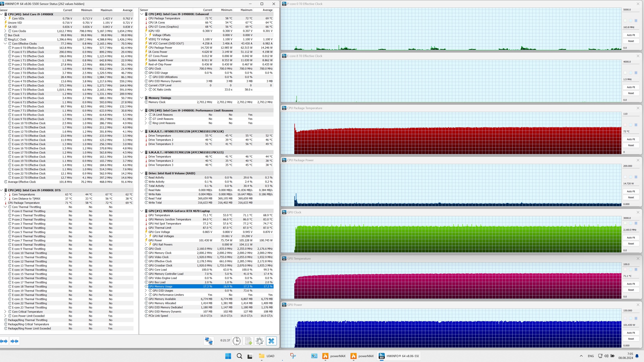Select the GPU Memory Usage row
This screenshot has width=644, height=362.
click(x=160, y=286)
